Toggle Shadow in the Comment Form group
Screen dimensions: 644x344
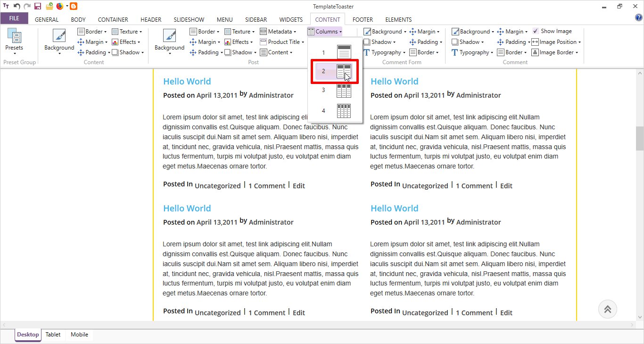click(367, 42)
